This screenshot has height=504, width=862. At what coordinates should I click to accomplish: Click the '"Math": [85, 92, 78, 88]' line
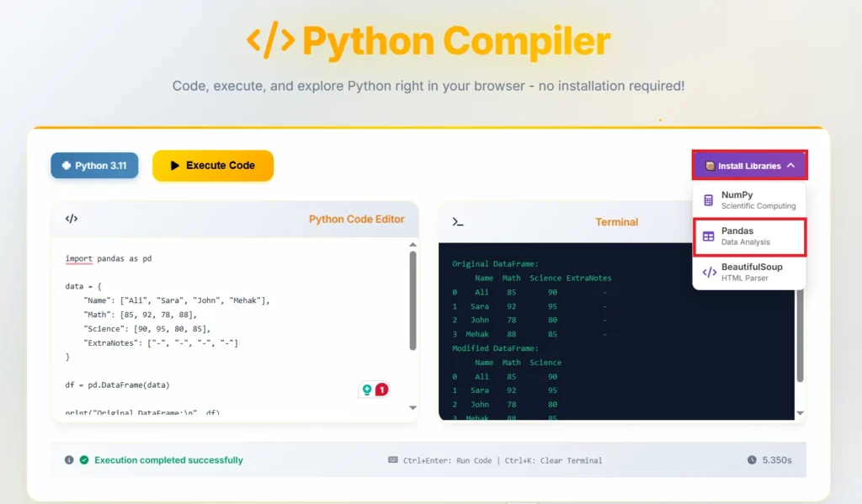click(141, 315)
